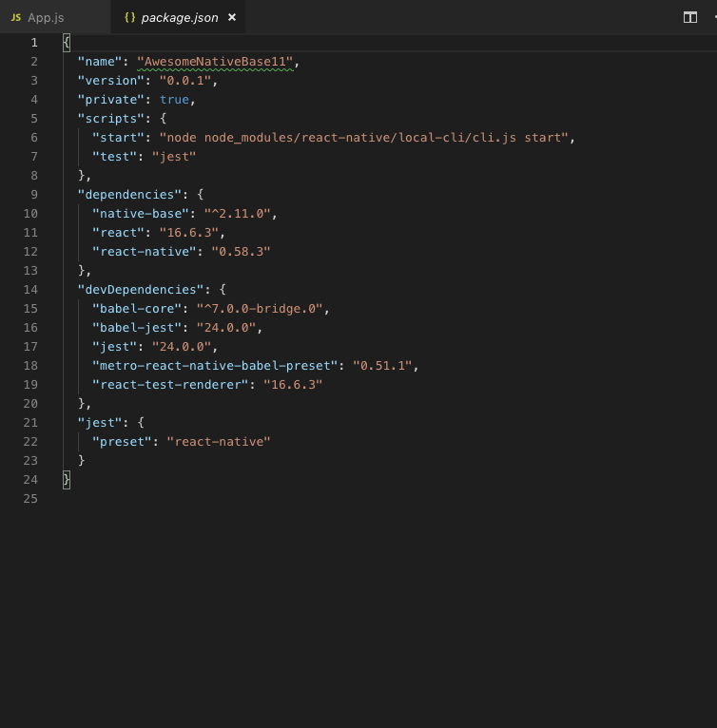Screen dimensions: 717x728
Task: Click the true value on the private line
Action: 174,100
